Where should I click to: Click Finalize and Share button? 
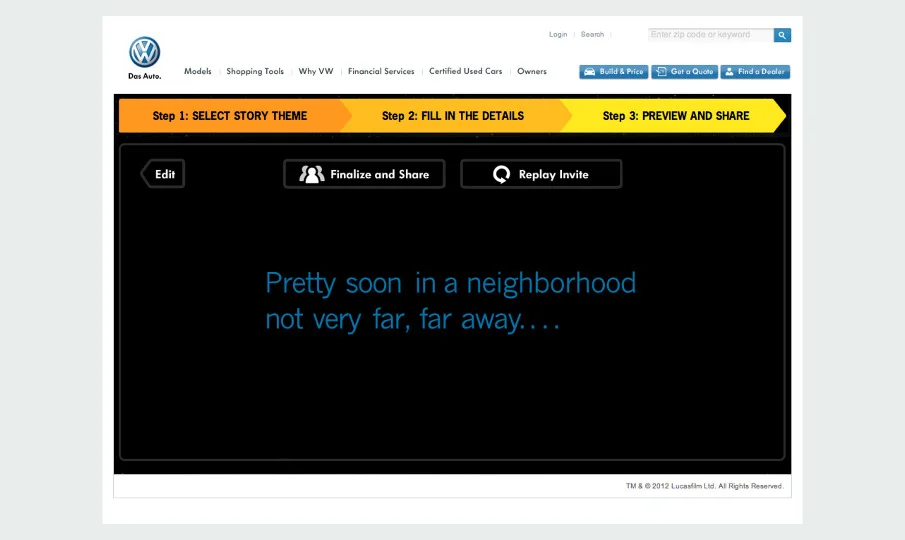coord(364,174)
